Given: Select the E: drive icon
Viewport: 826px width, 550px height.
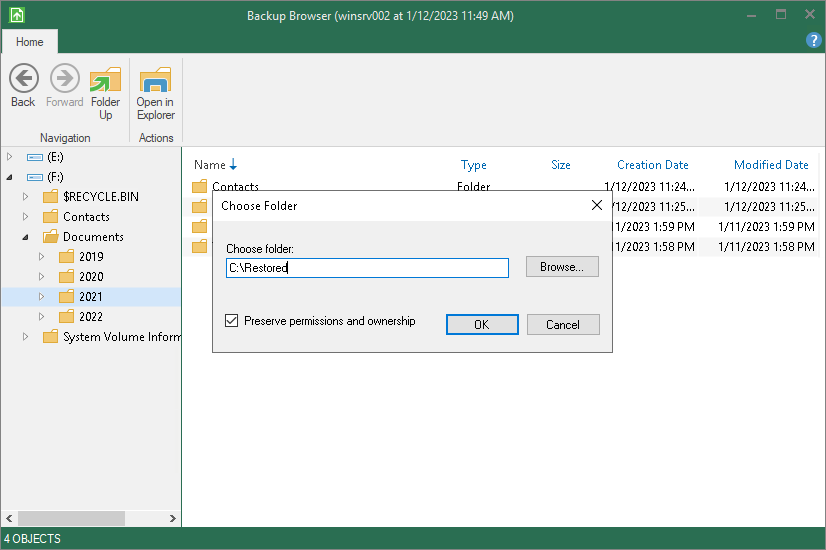Looking at the screenshot, I should click(35, 157).
